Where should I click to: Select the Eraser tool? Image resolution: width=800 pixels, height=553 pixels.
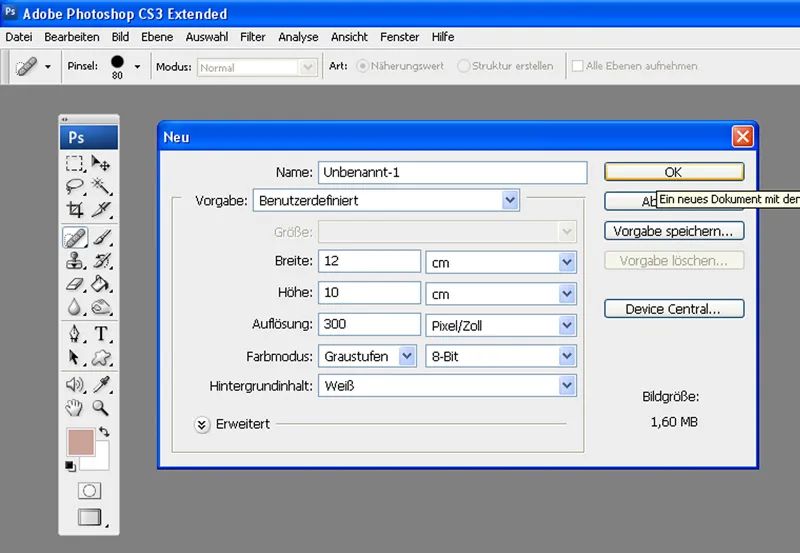[74, 284]
